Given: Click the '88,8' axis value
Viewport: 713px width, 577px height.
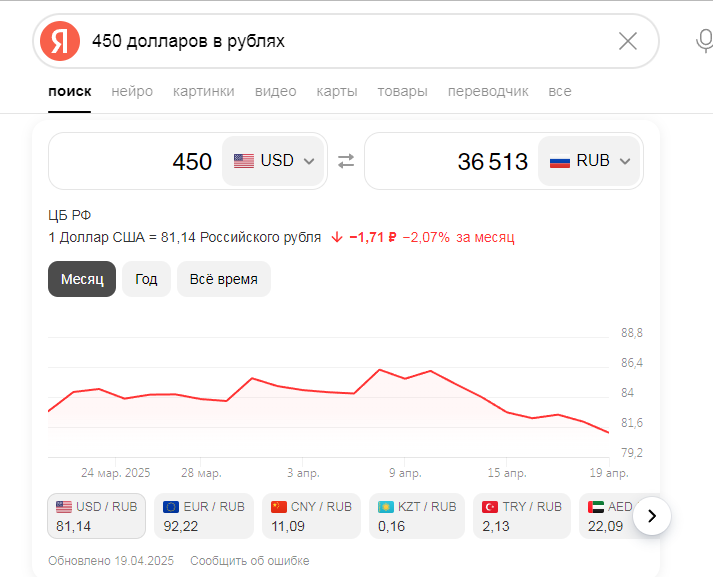Looking at the screenshot, I should coord(632,333).
